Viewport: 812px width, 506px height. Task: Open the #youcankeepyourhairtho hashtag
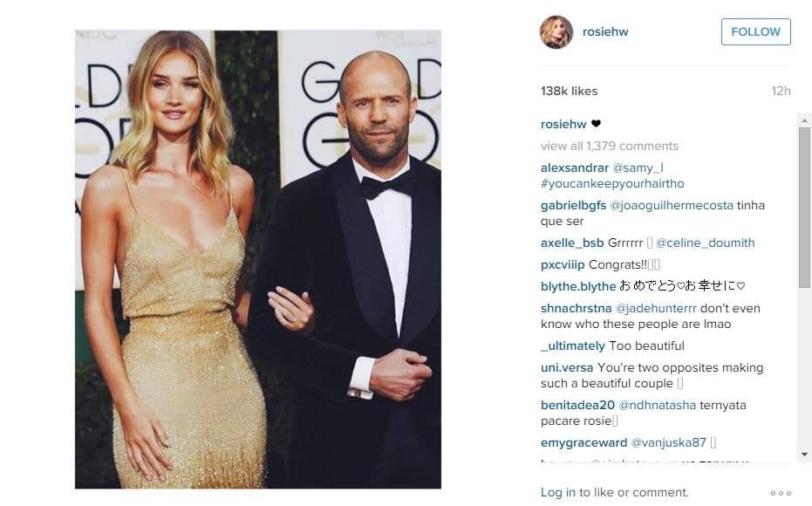point(612,184)
